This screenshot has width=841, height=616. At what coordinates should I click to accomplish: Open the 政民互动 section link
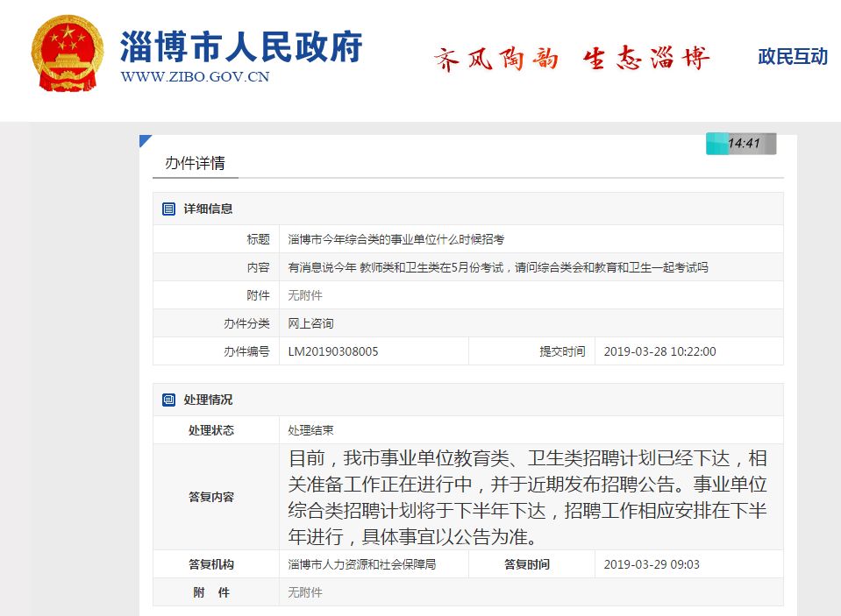pyautogui.click(x=793, y=56)
